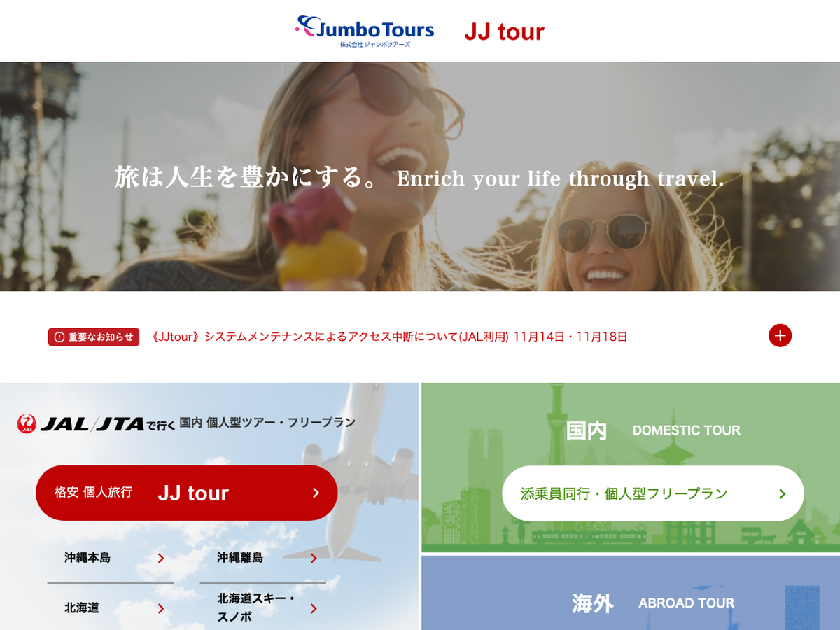Viewport: 840px width, 630px height.
Task: Open 添乗員同行・個人型フリープラン button
Action: [652, 493]
